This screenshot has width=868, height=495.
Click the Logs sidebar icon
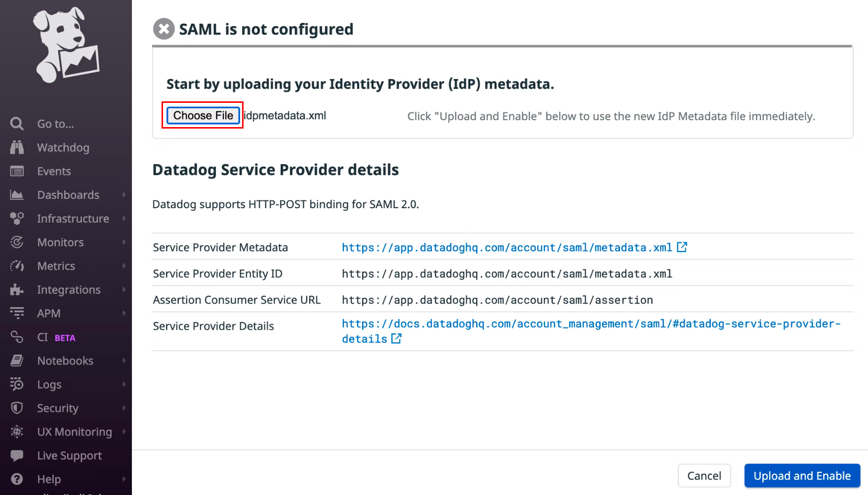coord(17,384)
